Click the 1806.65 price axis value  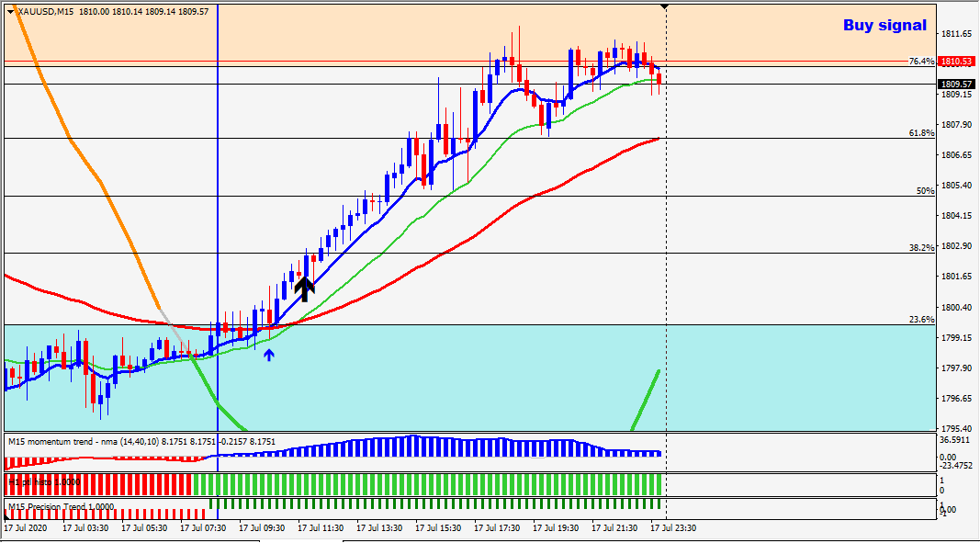pyautogui.click(x=956, y=155)
